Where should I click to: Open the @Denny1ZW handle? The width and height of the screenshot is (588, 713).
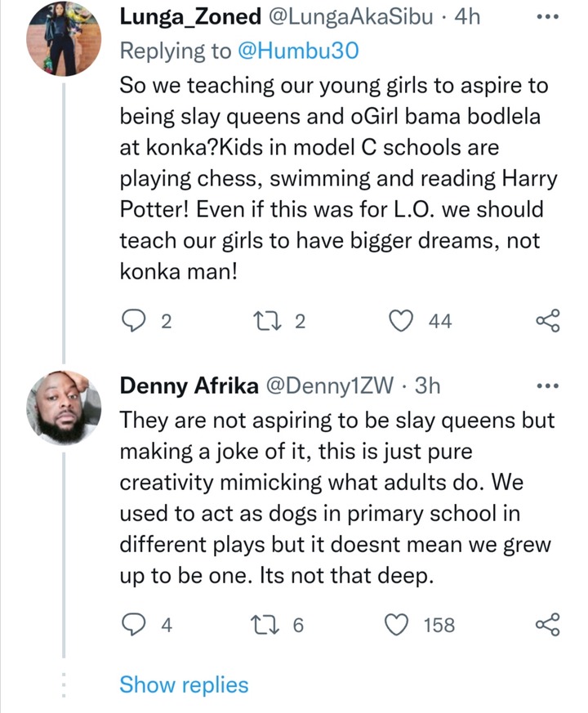pyautogui.click(x=329, y=386)
